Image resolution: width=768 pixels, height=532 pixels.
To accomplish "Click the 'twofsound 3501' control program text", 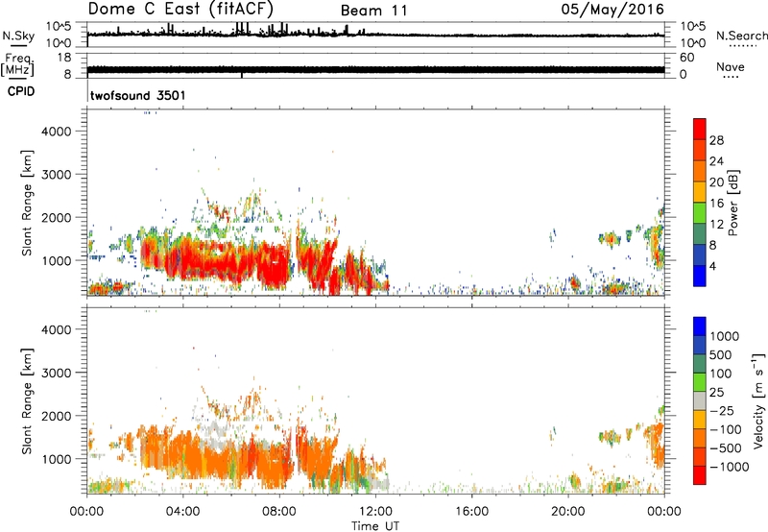I will coord(138,95).
